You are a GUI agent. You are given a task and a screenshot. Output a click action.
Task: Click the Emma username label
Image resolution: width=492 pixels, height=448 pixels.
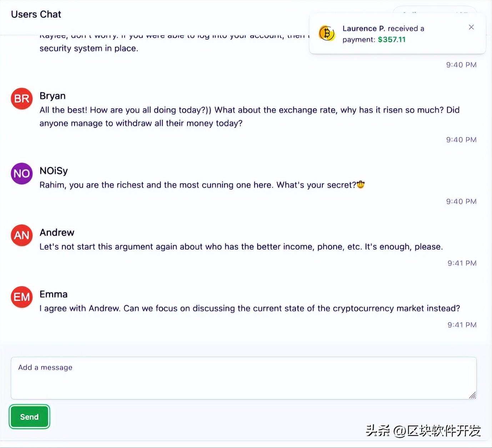tap(54, 294)
